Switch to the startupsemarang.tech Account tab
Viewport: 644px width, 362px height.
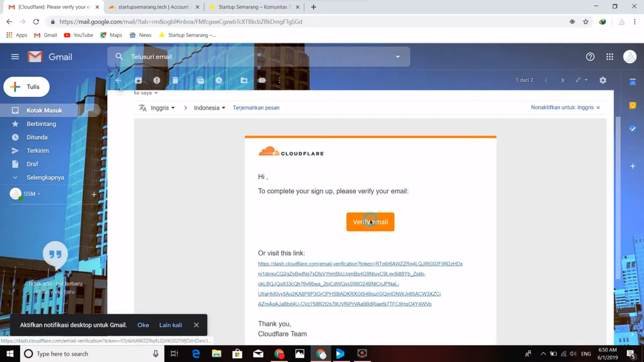pyautogui.click(x=154, y=7)
